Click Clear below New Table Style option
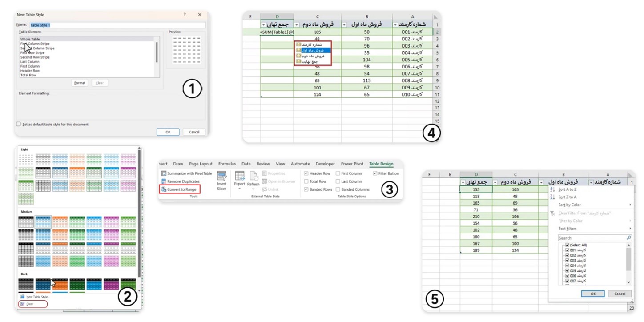Viewport: 644px width, 322px height. 30,304
